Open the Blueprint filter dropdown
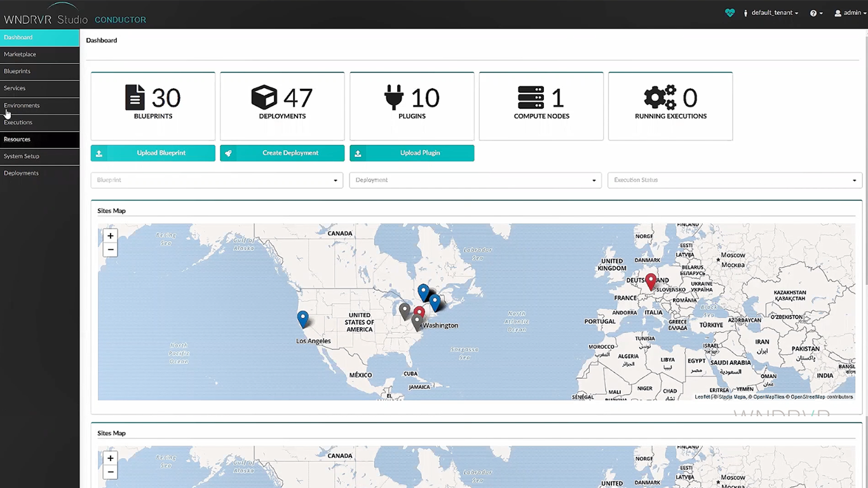868x488 pixels. click(x=217, y=180)
